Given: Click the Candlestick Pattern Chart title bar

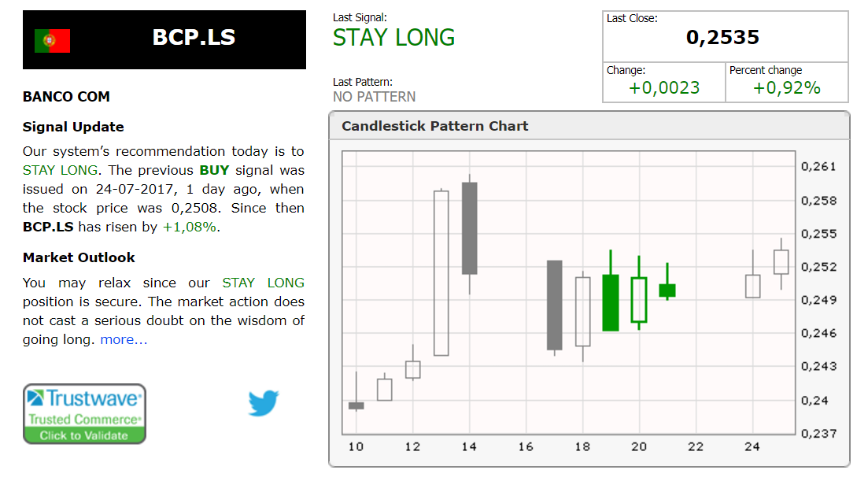Looking at the screenshot, I should 435,126.
